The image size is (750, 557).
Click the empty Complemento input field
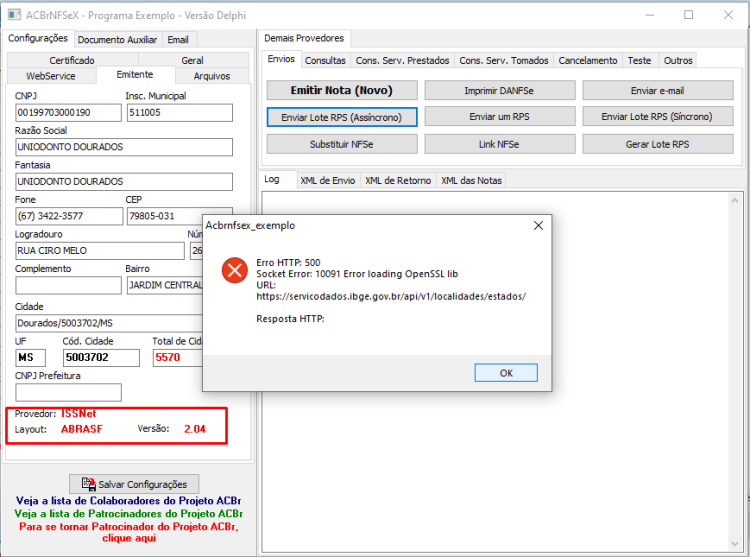(x=68, y=285)
